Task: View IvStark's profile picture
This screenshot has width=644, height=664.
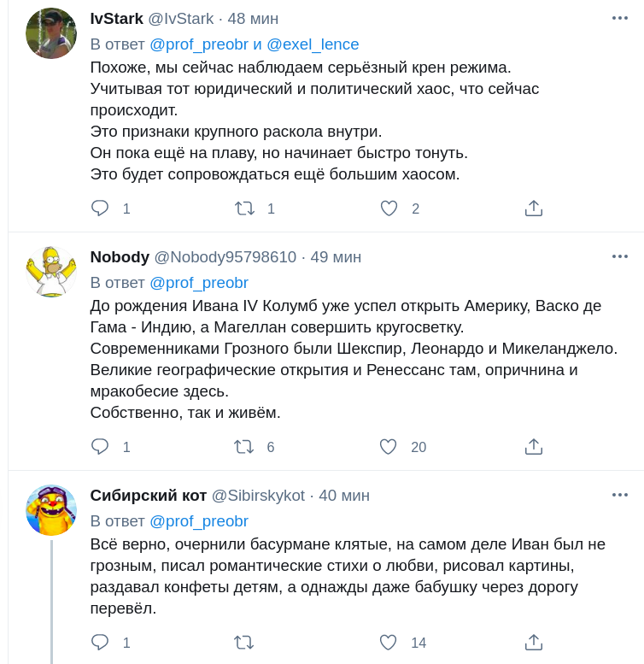Action: pos(51,33)
